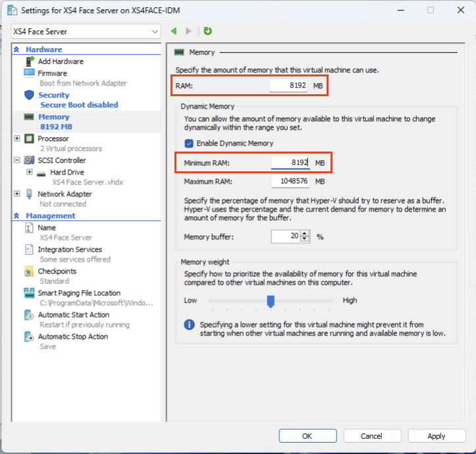
Task: Close the settings window
Action: click(460, 10)
